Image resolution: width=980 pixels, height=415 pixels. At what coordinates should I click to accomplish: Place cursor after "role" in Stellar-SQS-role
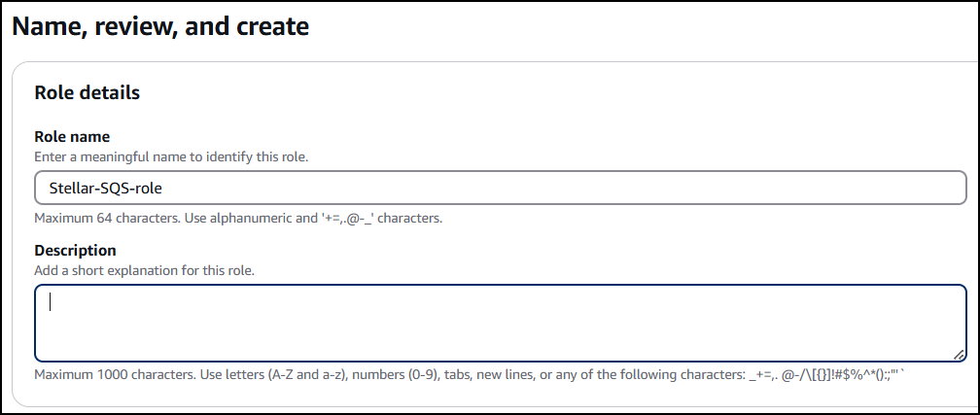tap(160, 188)
